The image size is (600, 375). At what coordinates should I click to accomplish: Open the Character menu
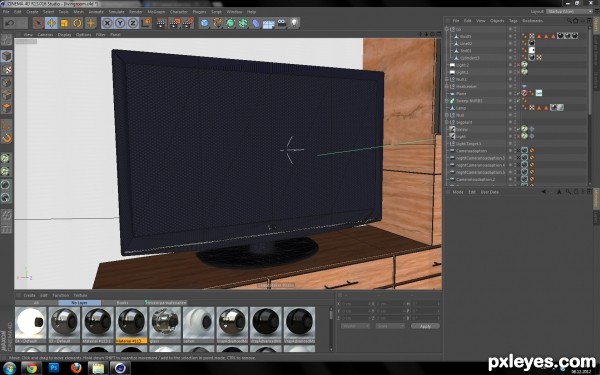(x=179, y=12)
